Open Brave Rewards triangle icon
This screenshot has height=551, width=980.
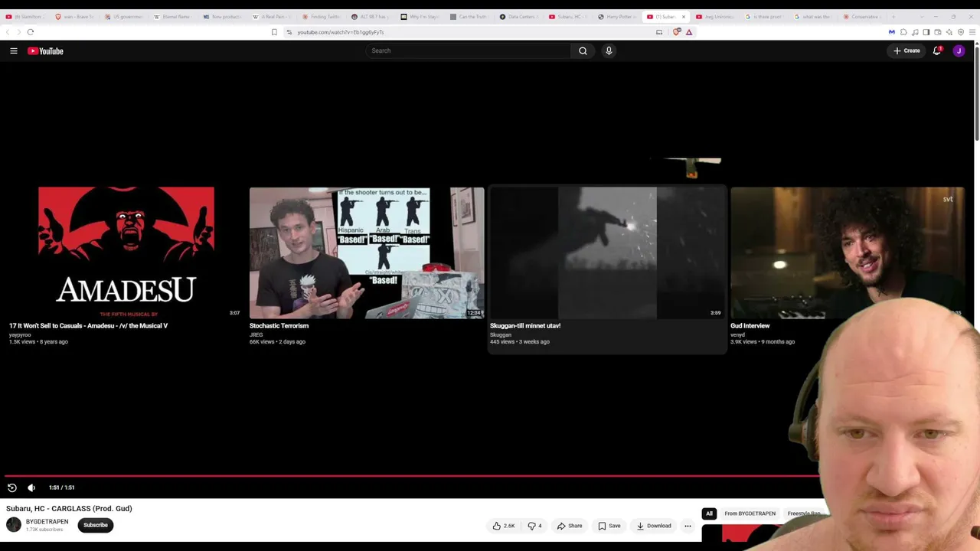tap(689, 32)
